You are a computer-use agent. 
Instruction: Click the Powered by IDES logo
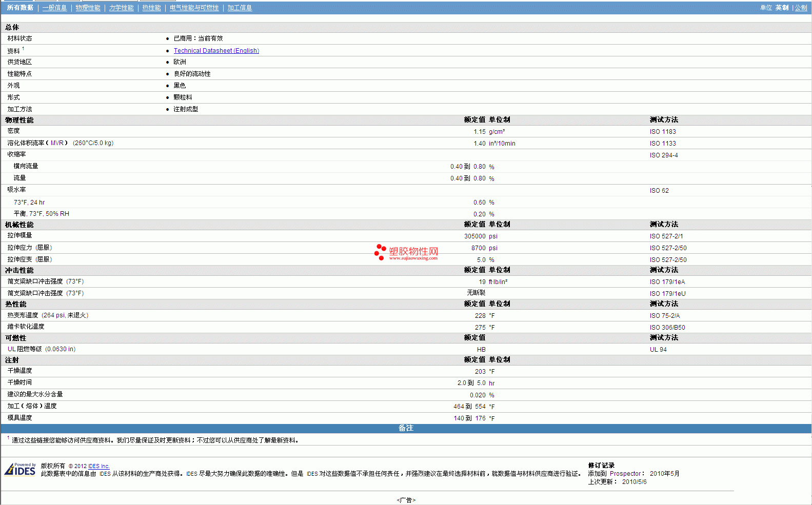point(21,469)
